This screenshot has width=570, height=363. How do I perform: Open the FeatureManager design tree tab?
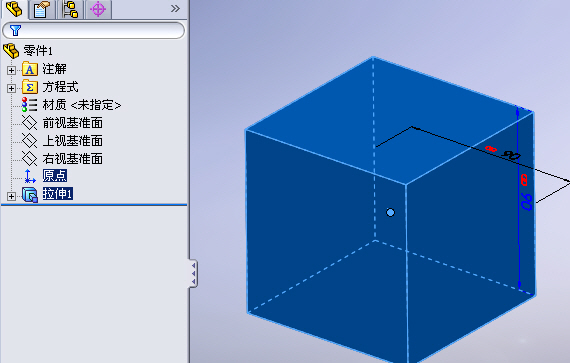15,9
